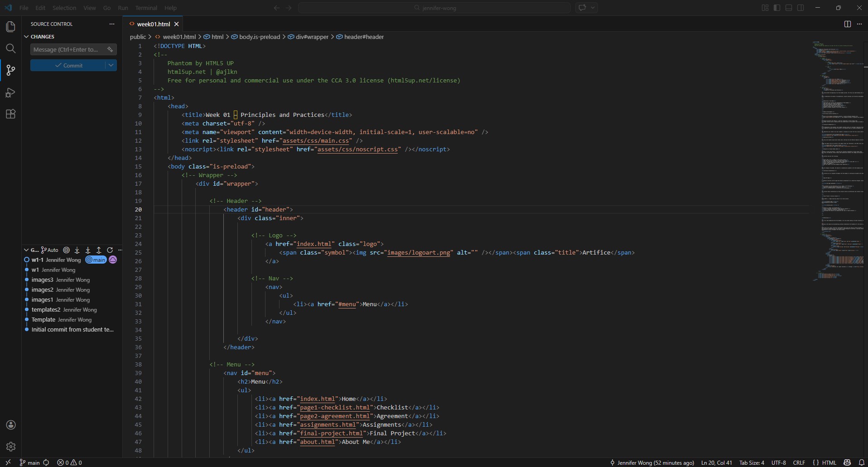Toggle the secondary side bar visibility

[x=800, y=8]
